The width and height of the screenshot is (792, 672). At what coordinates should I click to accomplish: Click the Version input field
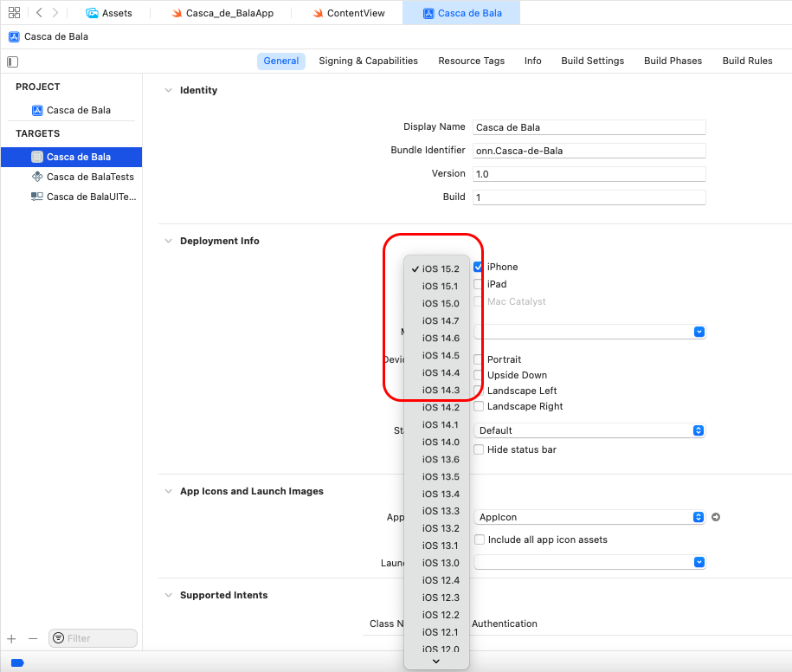[589, 173]
